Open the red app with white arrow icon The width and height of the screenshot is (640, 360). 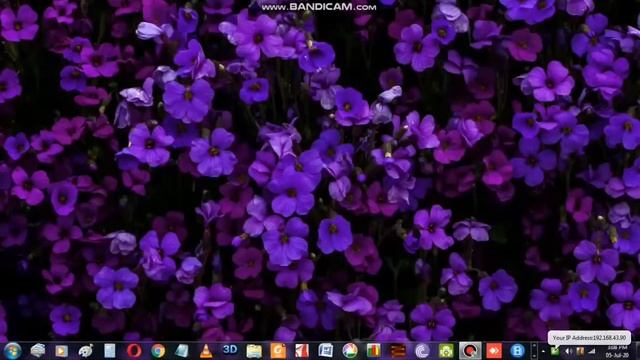494,351
